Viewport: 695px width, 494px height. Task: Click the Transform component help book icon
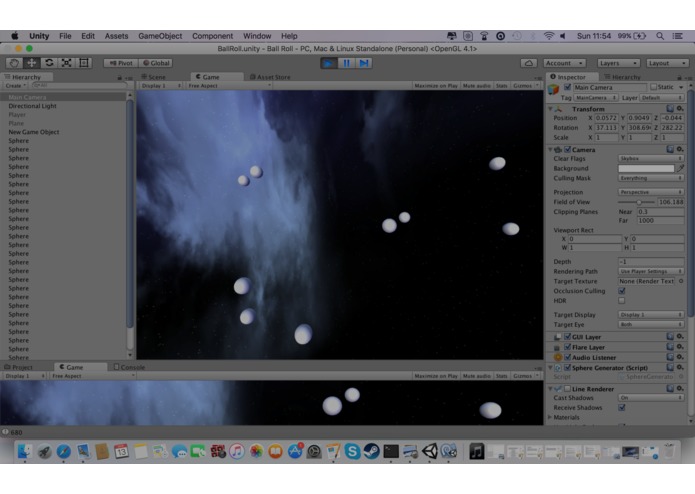pyautogui.click(x=670, y=109)
